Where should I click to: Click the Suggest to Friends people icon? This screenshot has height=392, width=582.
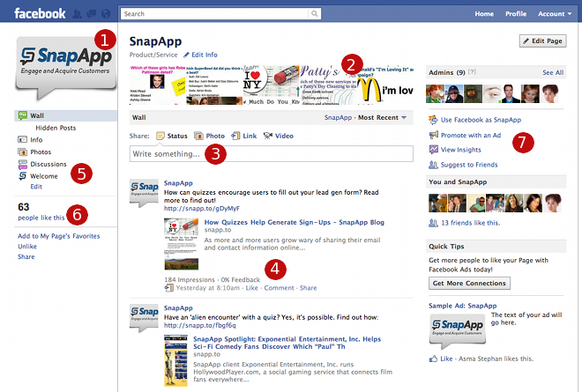(433, 165)
